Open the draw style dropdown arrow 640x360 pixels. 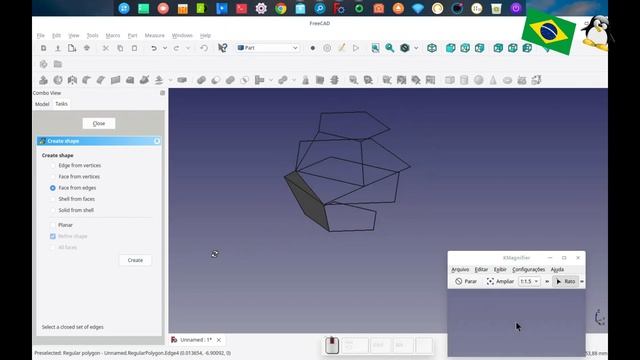point(416,48)
